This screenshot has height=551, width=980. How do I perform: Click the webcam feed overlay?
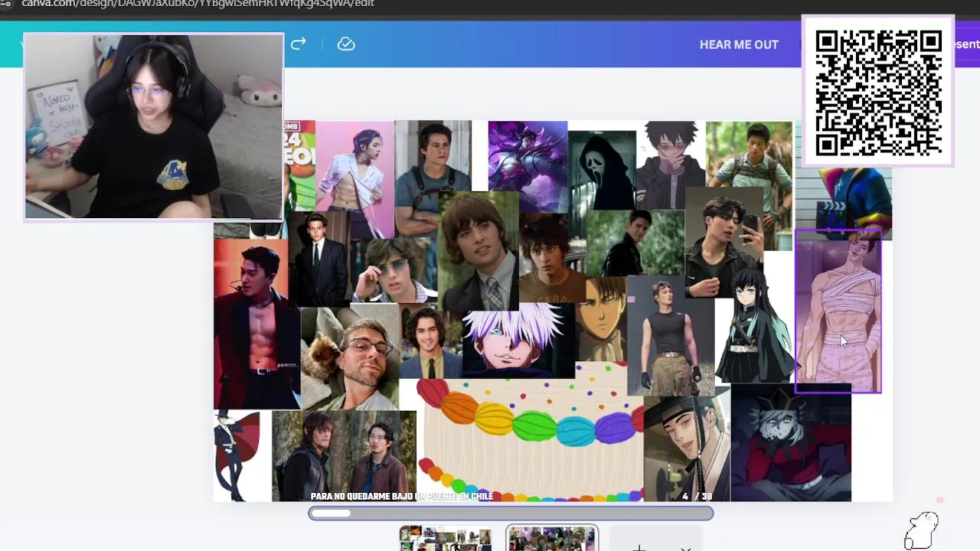point(153,127)
